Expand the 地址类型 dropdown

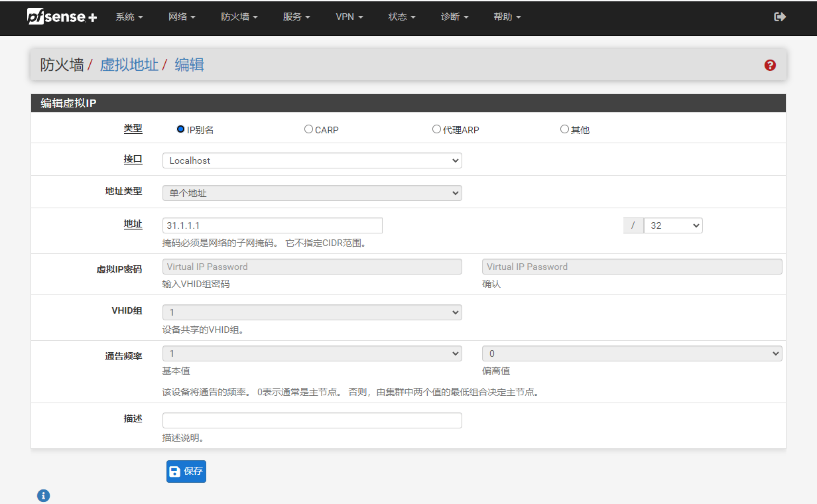point(312,193)
